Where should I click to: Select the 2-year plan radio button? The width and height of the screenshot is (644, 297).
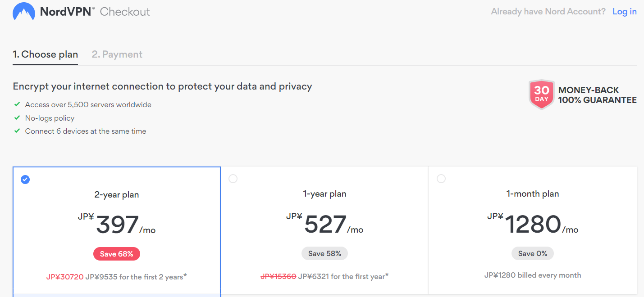point(25,180)
